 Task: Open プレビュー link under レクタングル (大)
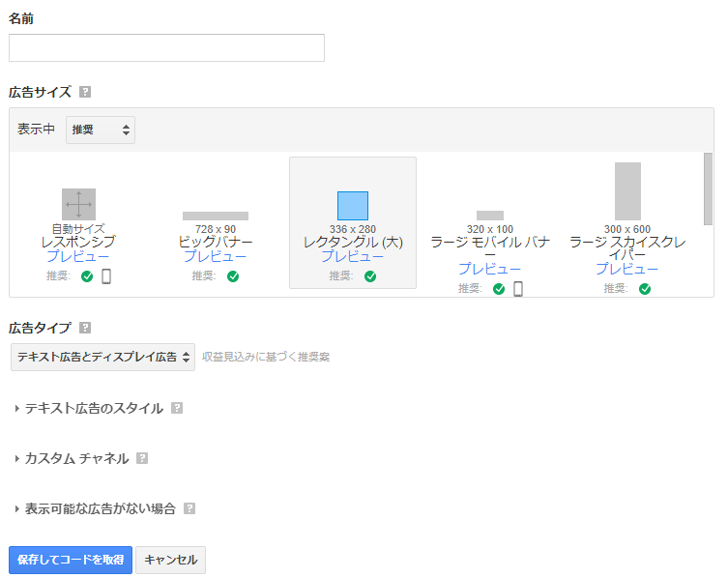click(353, 256)
